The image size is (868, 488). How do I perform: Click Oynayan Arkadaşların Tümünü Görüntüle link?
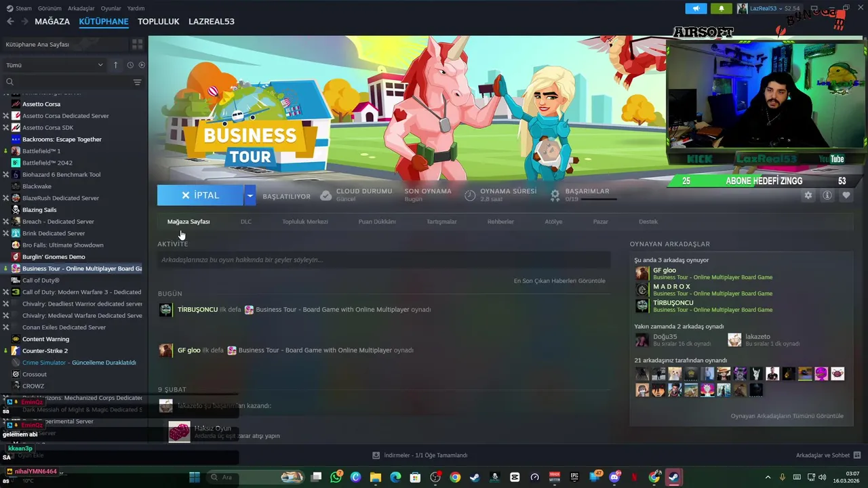(787, 416)
